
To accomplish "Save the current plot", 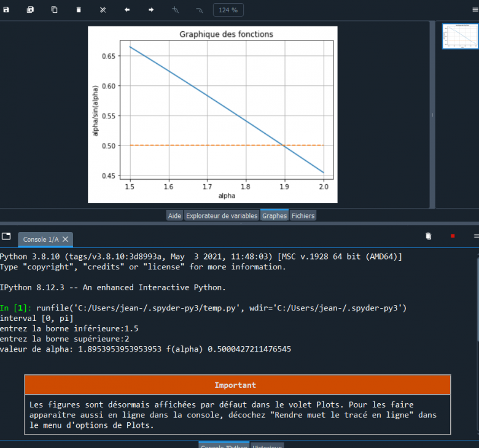I will (6, 10).
